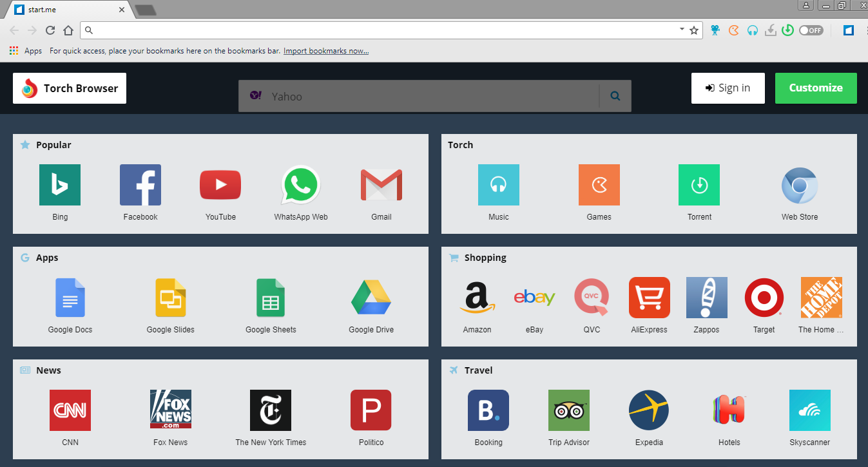Click the green torrent toolbar icon
This screenshot has height=467, width=868.
click(x=787, y=30)
